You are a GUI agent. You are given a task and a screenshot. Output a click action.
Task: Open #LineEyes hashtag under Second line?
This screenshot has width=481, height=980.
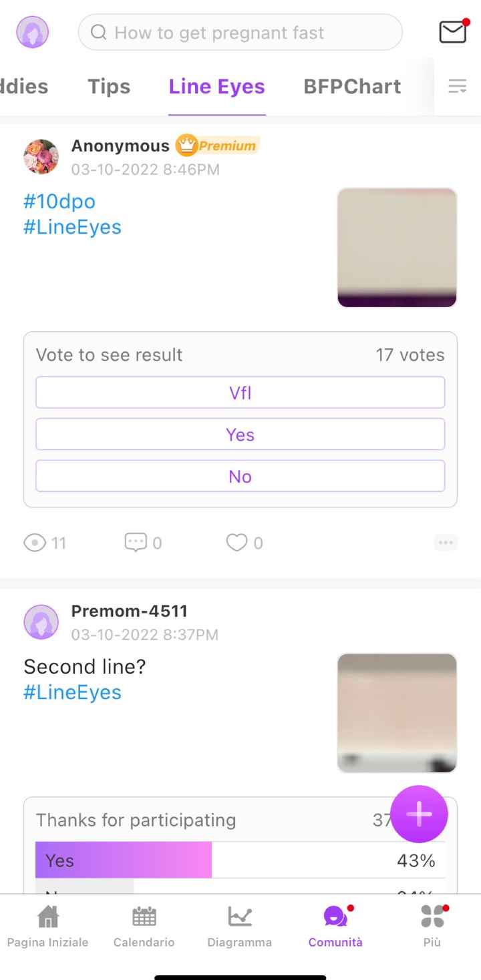tap(72, 692)
